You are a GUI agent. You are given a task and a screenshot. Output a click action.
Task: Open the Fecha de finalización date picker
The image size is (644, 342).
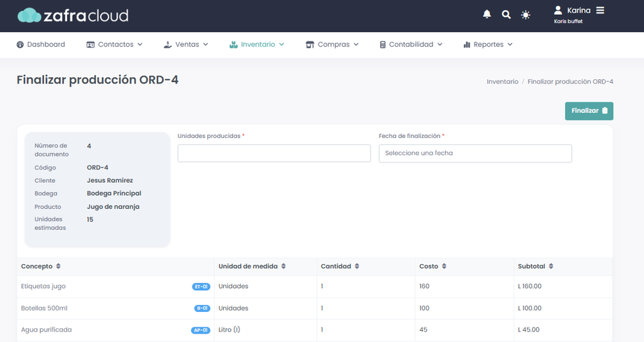(475, 153)
